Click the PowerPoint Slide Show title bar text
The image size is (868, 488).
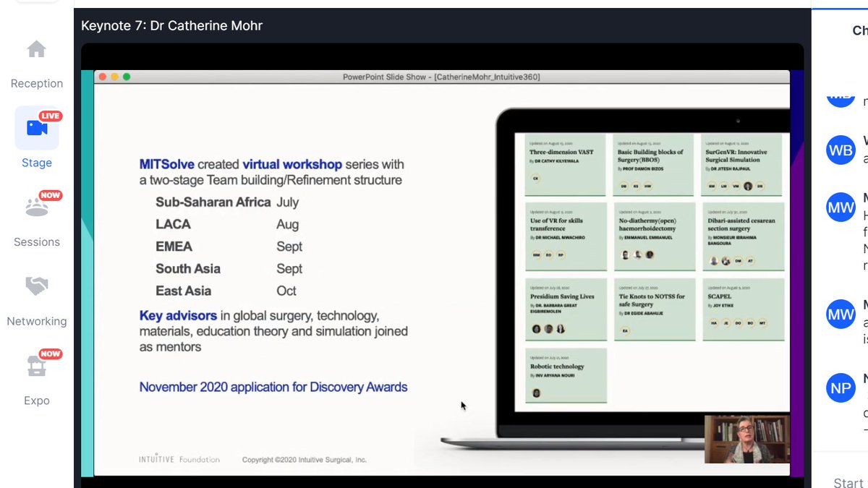click(441, 77)
